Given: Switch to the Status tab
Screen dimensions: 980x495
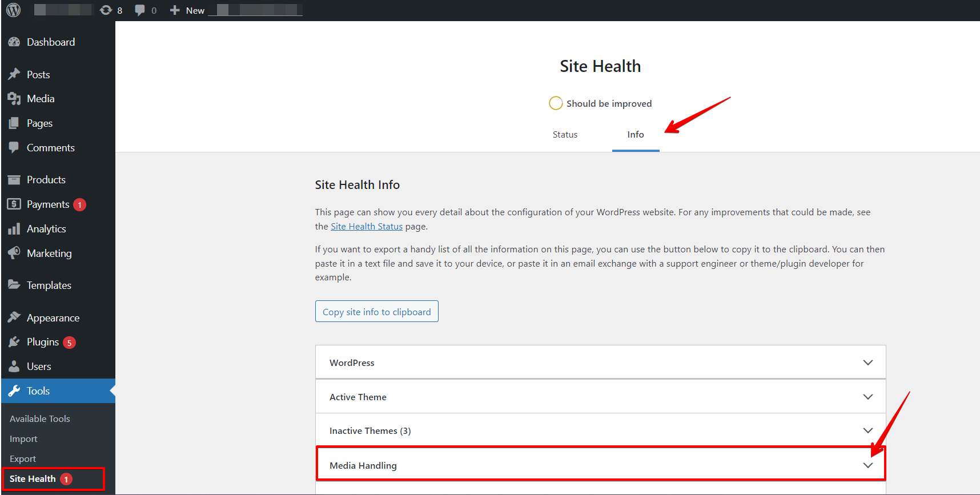Looking at the screenshot, I should pos(565,135).
